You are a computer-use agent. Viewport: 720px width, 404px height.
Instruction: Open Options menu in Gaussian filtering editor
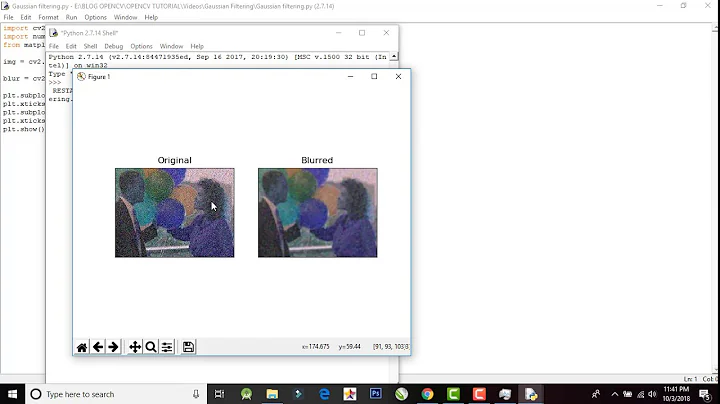click(x=96, y=17)
